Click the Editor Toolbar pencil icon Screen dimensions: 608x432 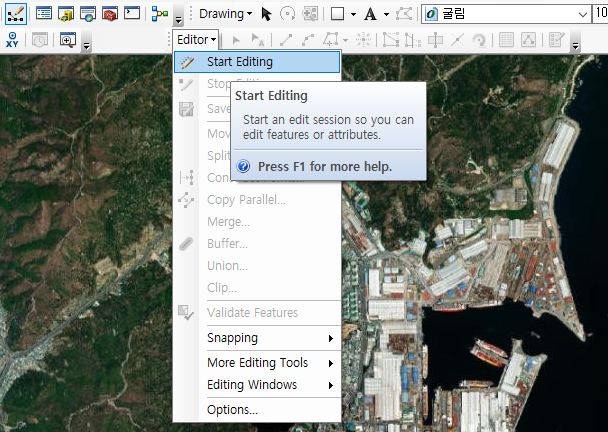[16, 14]
